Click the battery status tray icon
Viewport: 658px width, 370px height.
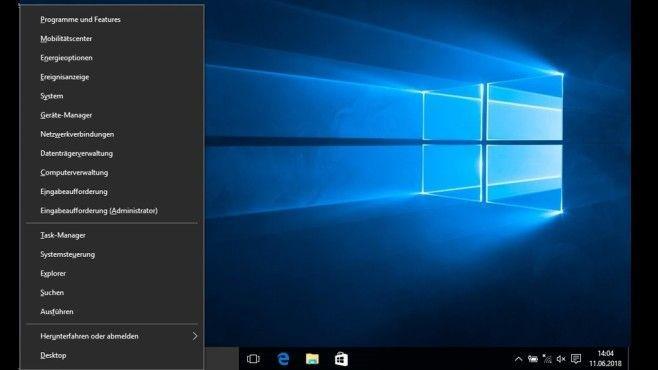[x=533, y=359]
